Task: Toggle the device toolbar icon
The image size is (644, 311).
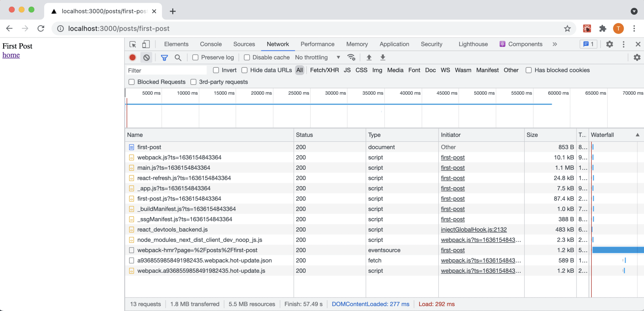Action: [x=146, y=44]
